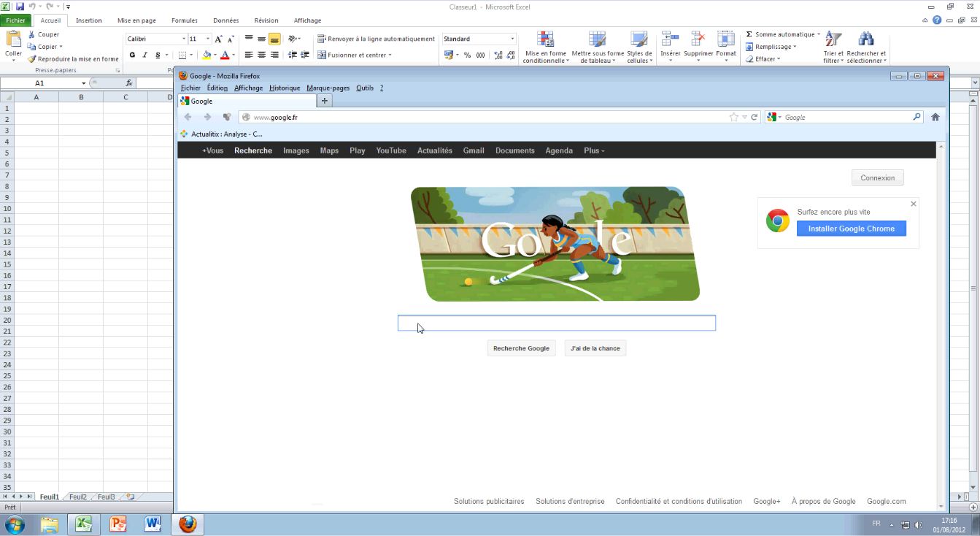The image size is (980, 536).
Task: Click the Couper scissors icon in Excel
Action: 32,34
